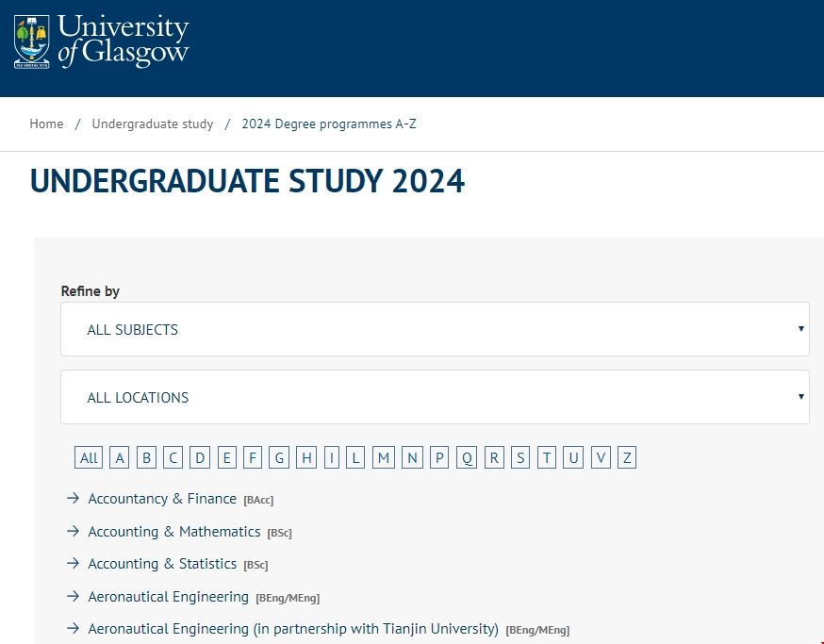
Task: Click the letter M filter button
Action: [x=383, y=457]
